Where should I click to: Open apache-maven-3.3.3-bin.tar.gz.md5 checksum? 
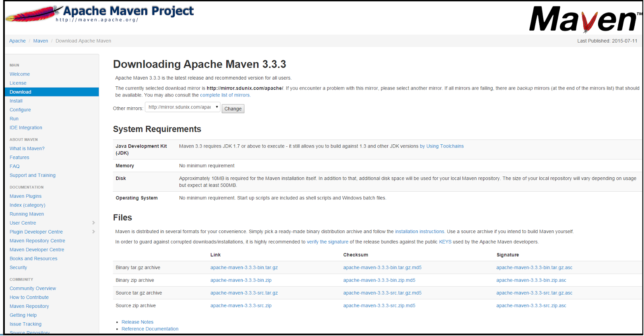pos(382,268)
